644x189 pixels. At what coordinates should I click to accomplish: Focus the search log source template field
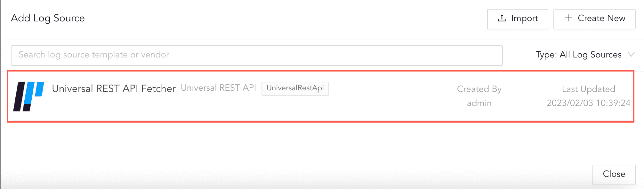tap(256, 55)
